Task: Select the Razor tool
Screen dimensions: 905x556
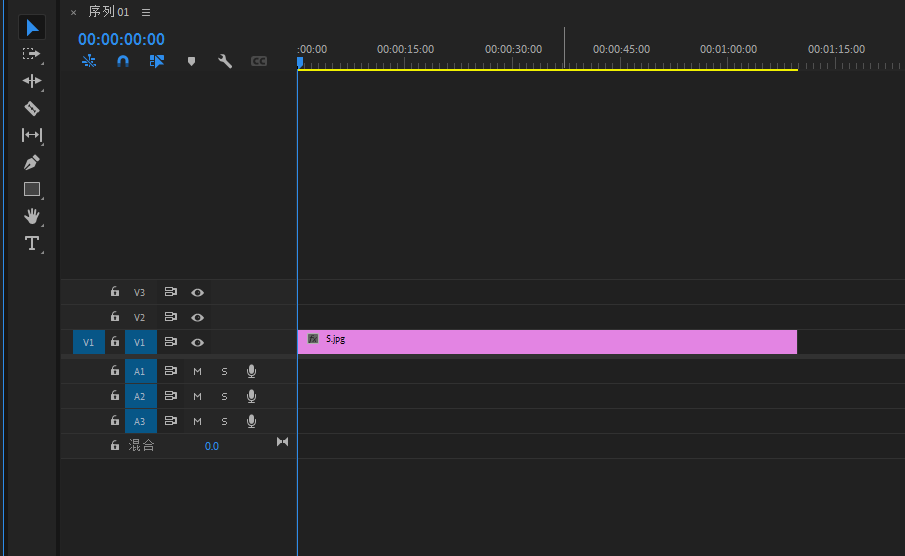Action: pos(31,108)
